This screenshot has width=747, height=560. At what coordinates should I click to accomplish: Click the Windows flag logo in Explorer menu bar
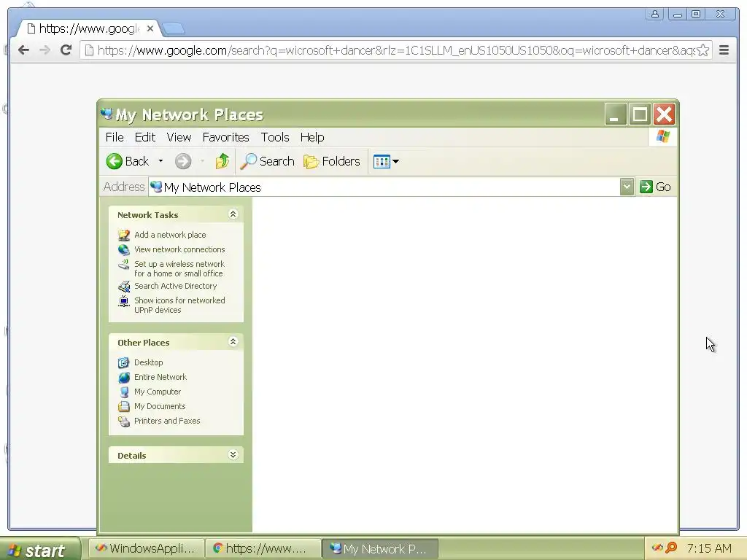click(662, 136)
